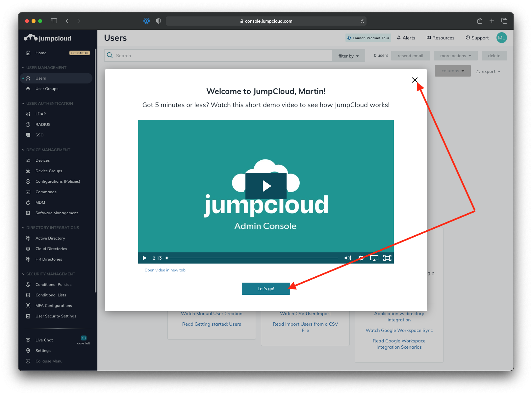
Task: Click the GET STARTED badge
Action: point(79,53)
